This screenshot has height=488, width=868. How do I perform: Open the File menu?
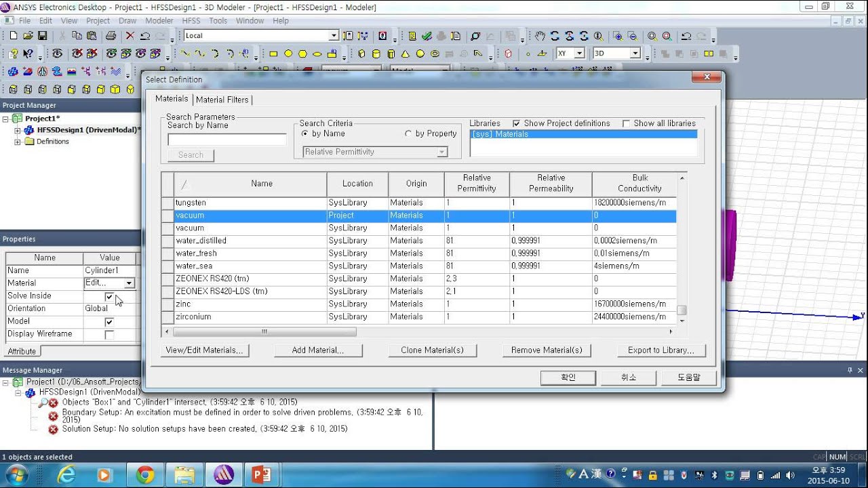[x=24, y=21]
